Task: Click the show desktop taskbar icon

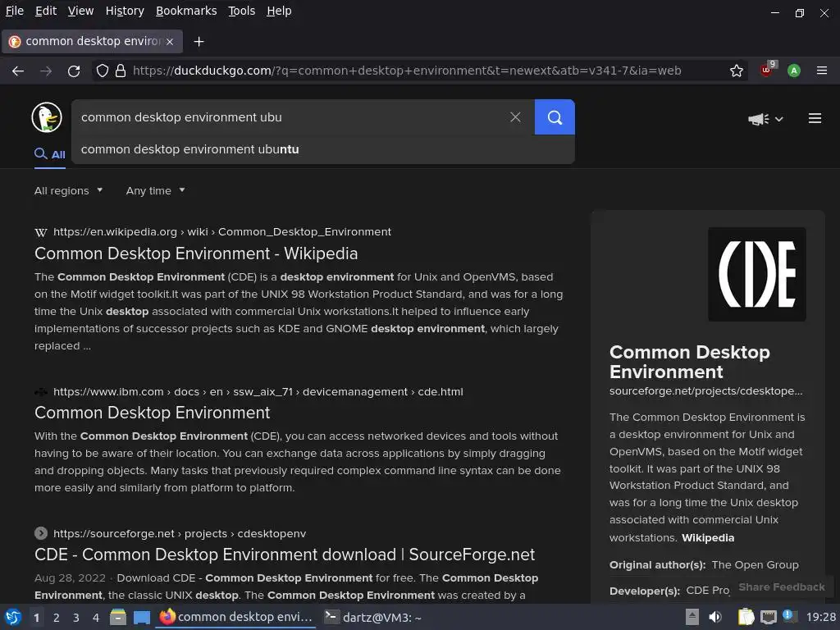Action: pyautogui.click(x=142, y=617)
